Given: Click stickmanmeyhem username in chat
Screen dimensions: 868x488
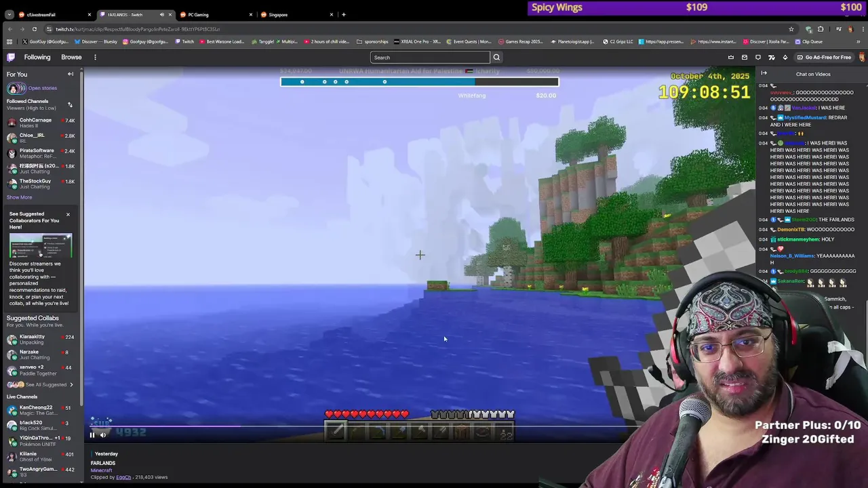Looking at the screenshot, I should (x=798, y=239).
